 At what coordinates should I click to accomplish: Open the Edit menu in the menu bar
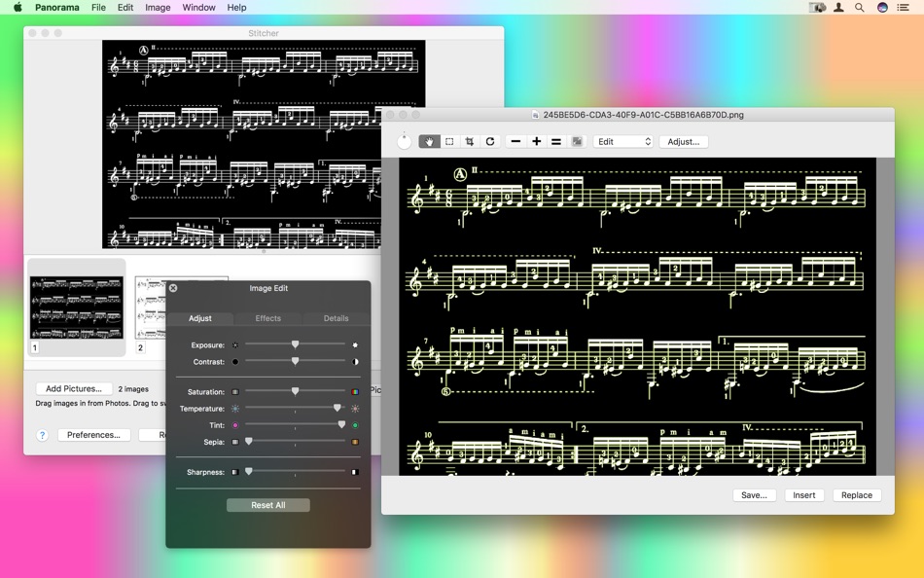(x=124, y=7)
